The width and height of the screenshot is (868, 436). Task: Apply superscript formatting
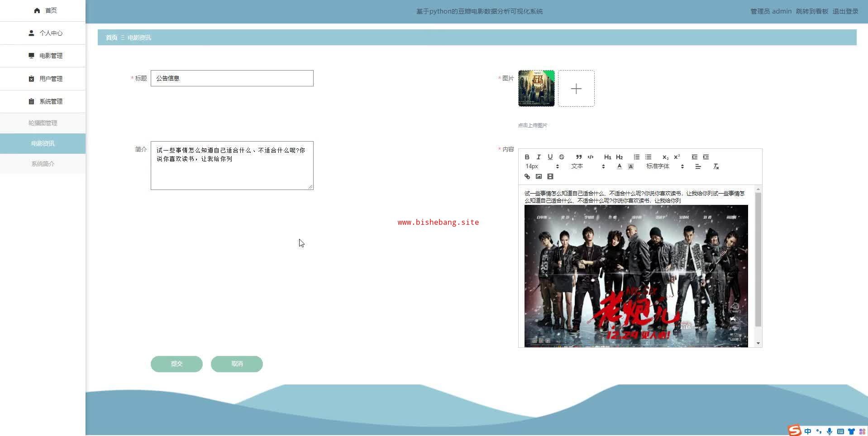coord(677,157)
